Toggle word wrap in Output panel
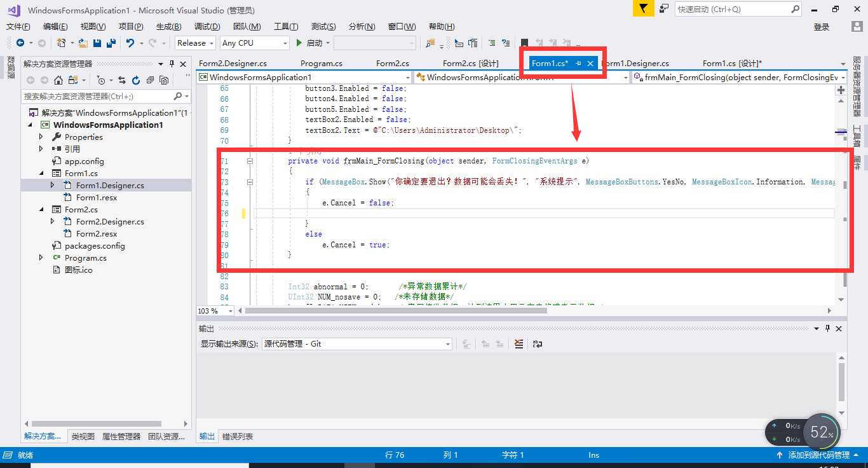 (538, 343)
